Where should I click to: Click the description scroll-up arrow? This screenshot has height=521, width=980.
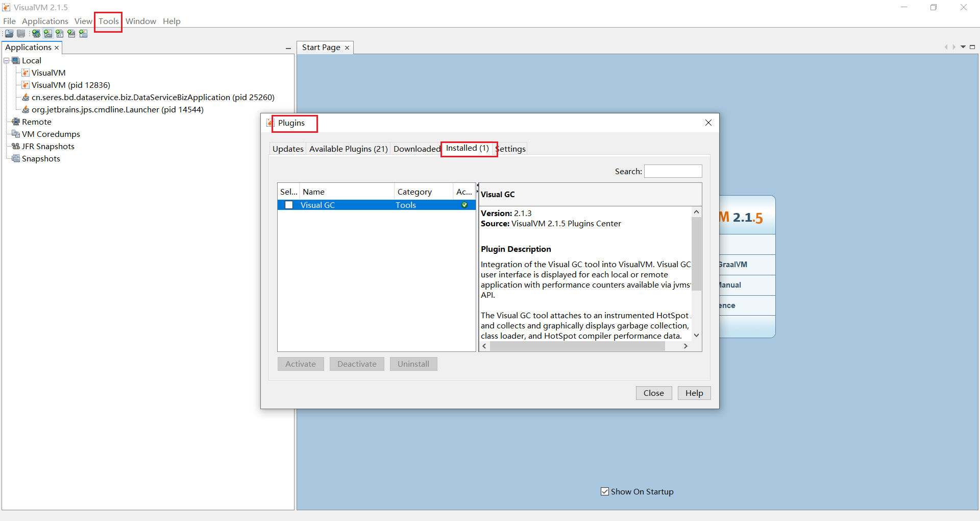click(696, 211)
